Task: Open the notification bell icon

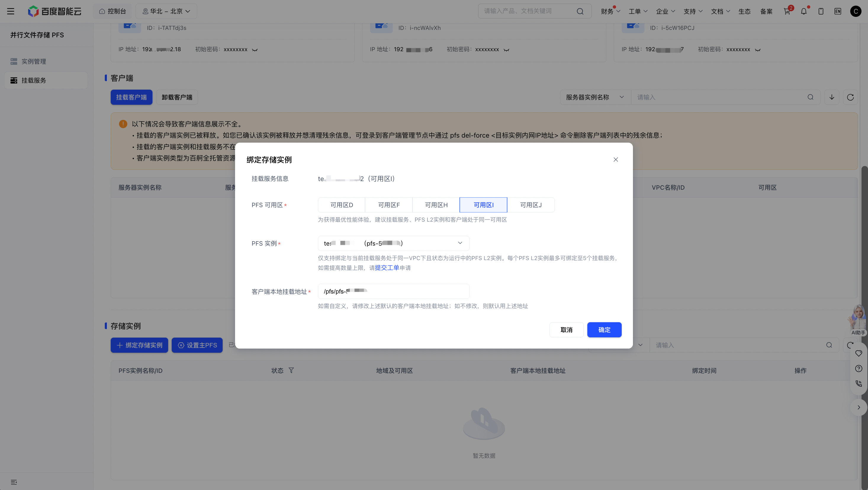Action: pyautogui.click(x=804, y=11)
